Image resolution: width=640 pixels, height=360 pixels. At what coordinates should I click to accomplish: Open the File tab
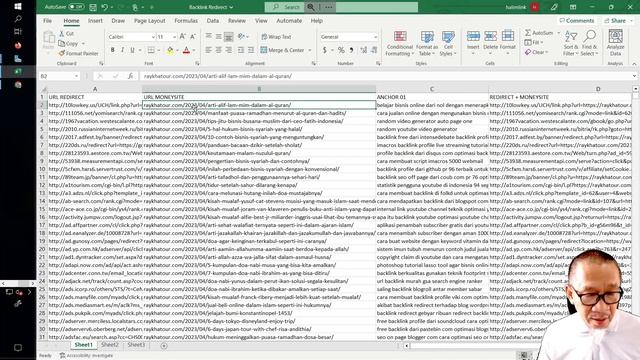pyautogui.click(x=47, y=20)
